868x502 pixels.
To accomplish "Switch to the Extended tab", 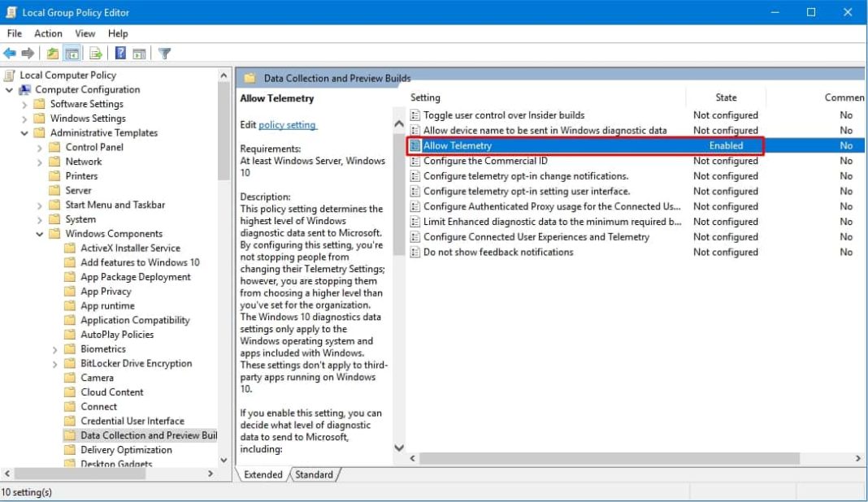I will coord(263,474).
